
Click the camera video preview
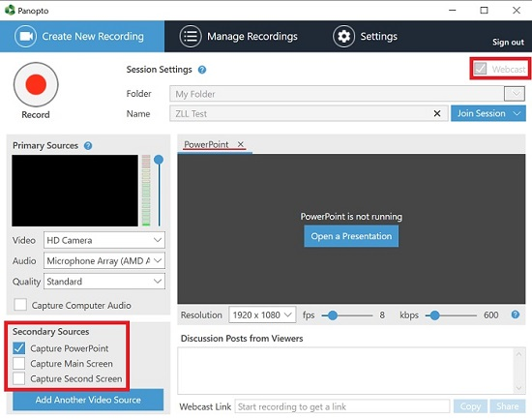click(75, 191)
